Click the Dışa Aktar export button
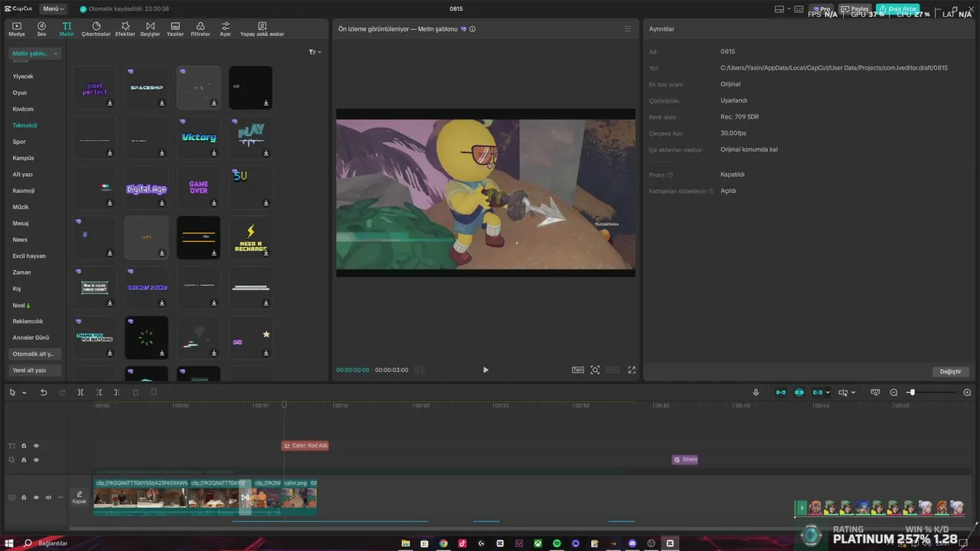The image size is (980, 551). pyautogui.click(x=898, y=9)
